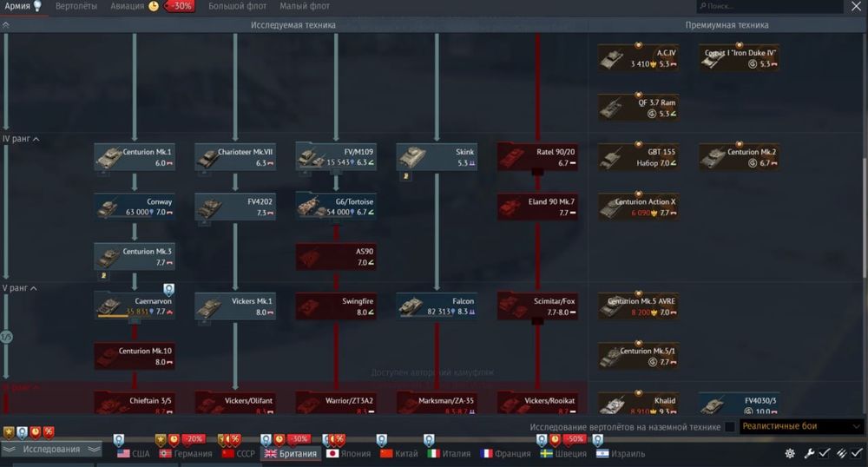Image resolution: width=868 pixels, height=467 pixels.
Task: Click the Centurion Mk.5 AVRE premium
Action: [638, 306]
